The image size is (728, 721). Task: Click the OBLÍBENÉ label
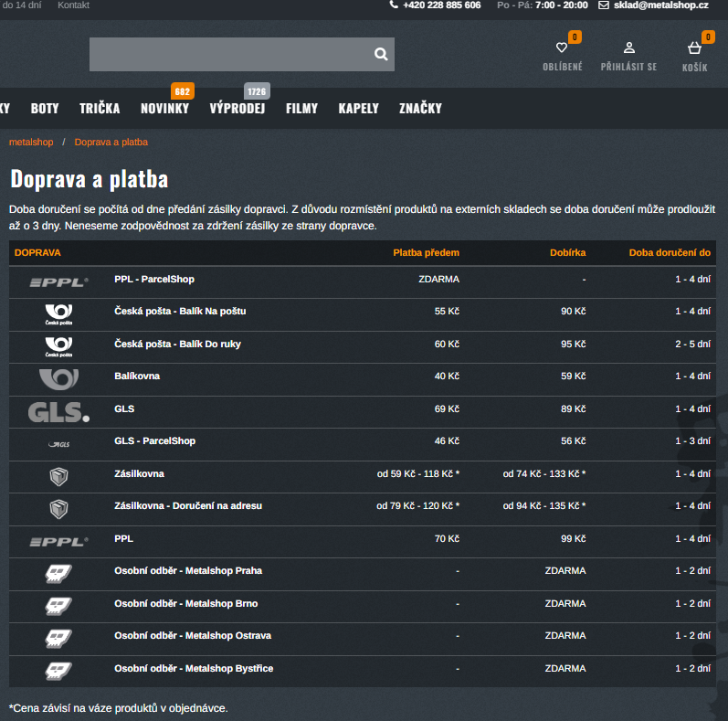pos(563,67)
